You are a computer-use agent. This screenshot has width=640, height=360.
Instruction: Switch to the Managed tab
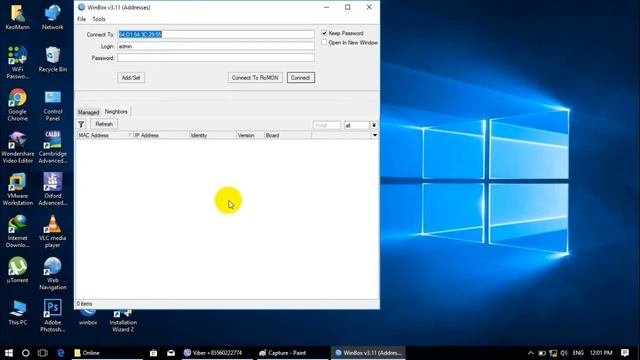[x=89, y=112]
